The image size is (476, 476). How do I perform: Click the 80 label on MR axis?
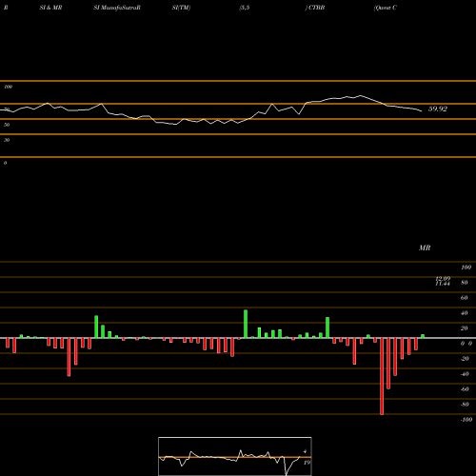465,283
